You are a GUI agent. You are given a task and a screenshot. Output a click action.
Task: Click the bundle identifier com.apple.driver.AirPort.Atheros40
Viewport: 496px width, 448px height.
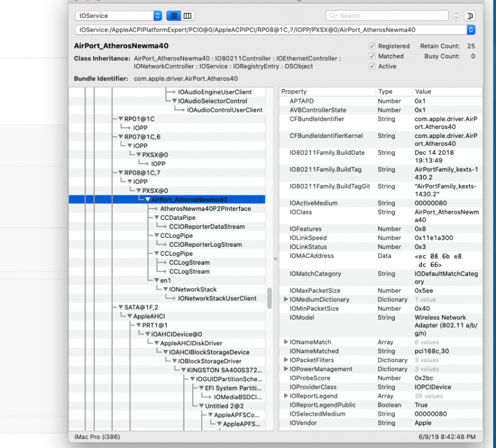pyautogui.click(x=186, y=78)
